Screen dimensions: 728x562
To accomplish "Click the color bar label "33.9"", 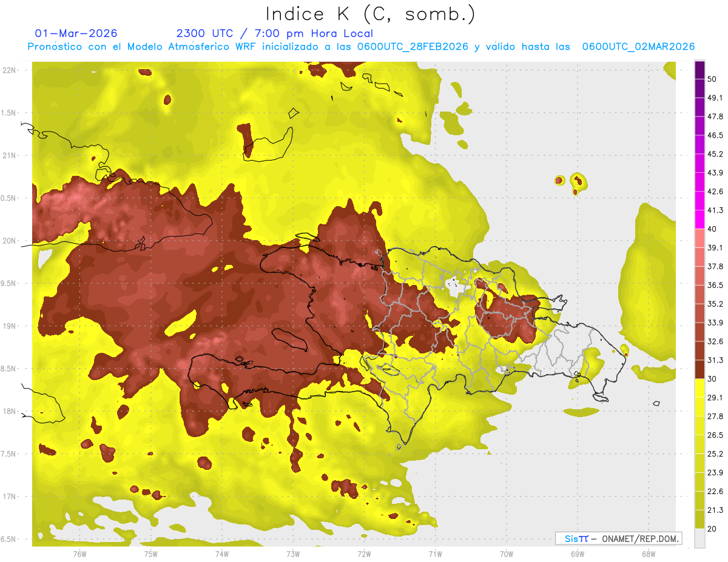I will pyautogui.click(x=715, y=323).
